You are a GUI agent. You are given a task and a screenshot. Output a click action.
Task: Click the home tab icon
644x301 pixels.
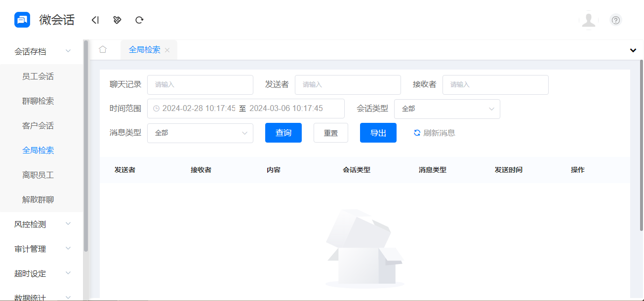103,49
